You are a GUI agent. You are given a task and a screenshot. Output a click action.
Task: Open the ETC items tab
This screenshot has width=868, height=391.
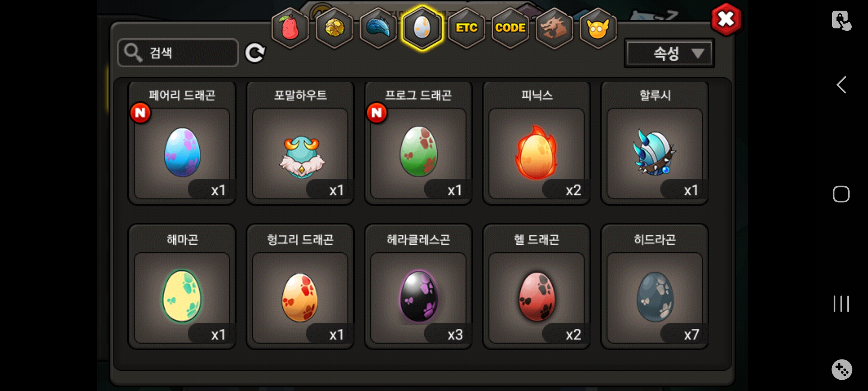tap(467, 28)
